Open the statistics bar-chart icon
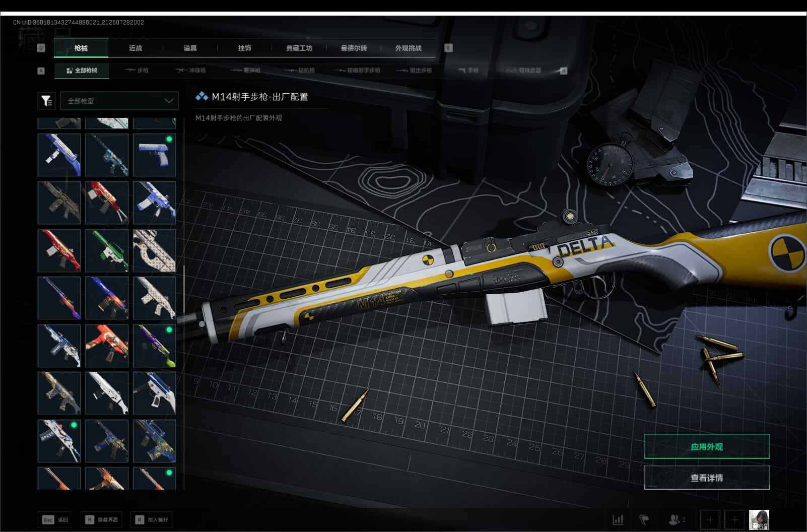This screenshot has height=532, width=807. tap(618, 519)
